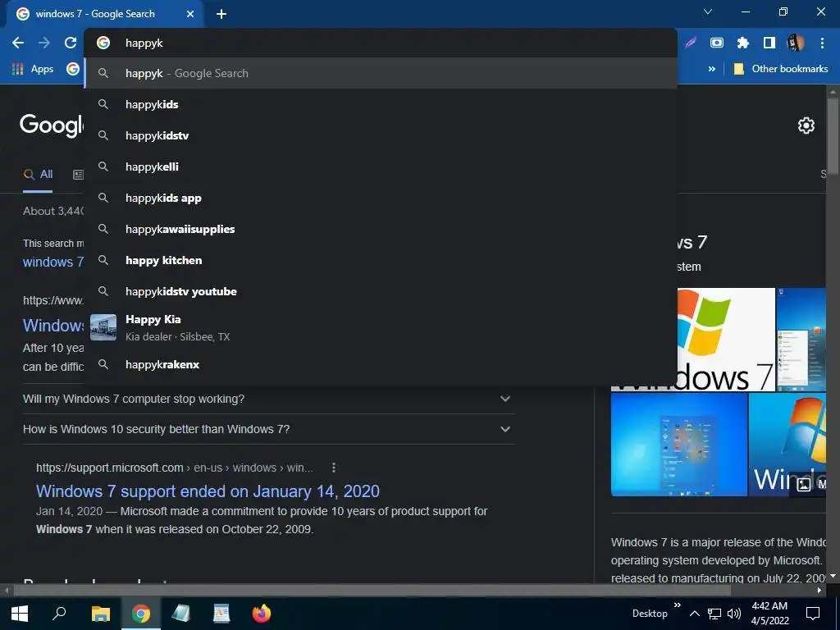
Task: Open the Windows Start menu
Action: tap(20, 613)
